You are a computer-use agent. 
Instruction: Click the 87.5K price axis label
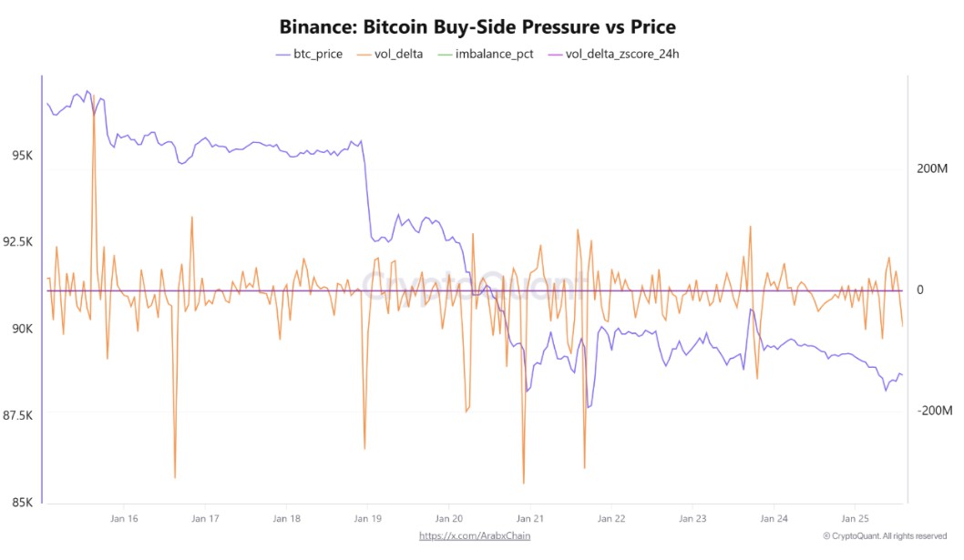coord(18,416)
